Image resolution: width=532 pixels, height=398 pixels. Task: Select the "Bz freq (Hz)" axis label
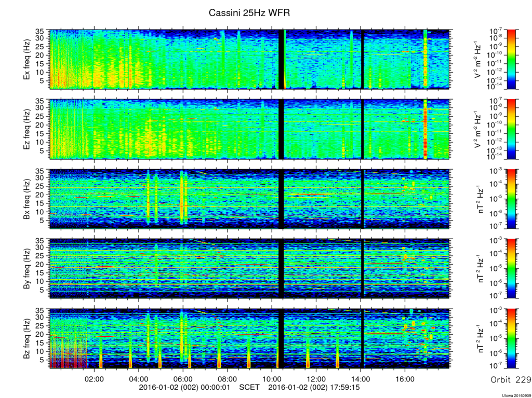point(27,339)
